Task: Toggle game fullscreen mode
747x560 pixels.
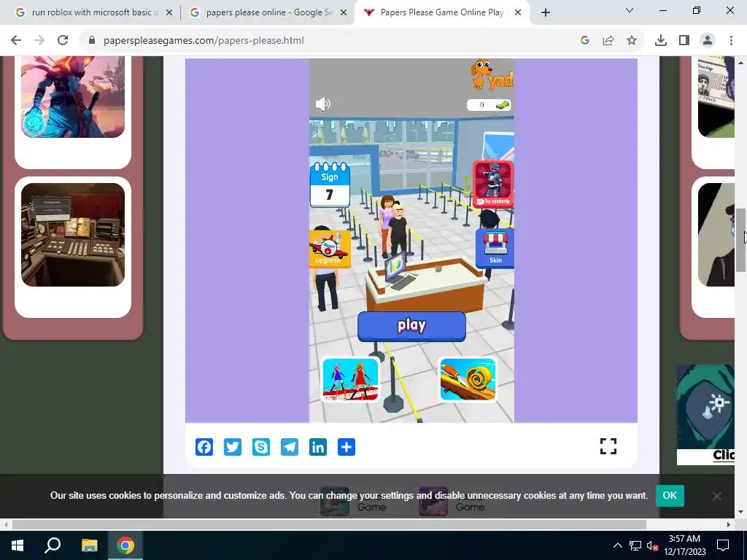Action: pos(608,446)
